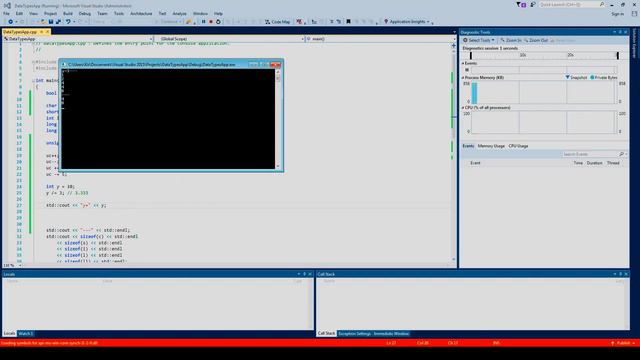Viewport: 640px width, 360px height.
Task: Click the split editor icon above scrollbar
Action: click(x=453, y=46)
